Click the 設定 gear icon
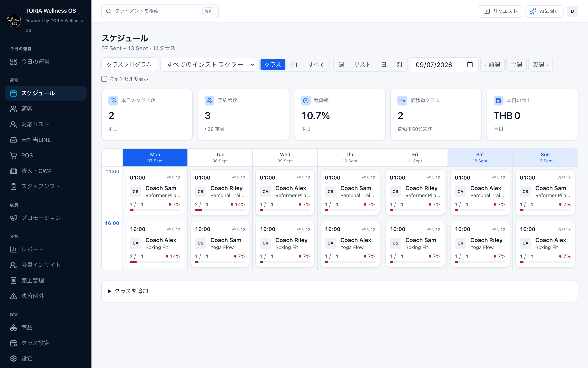 point(13,359)
